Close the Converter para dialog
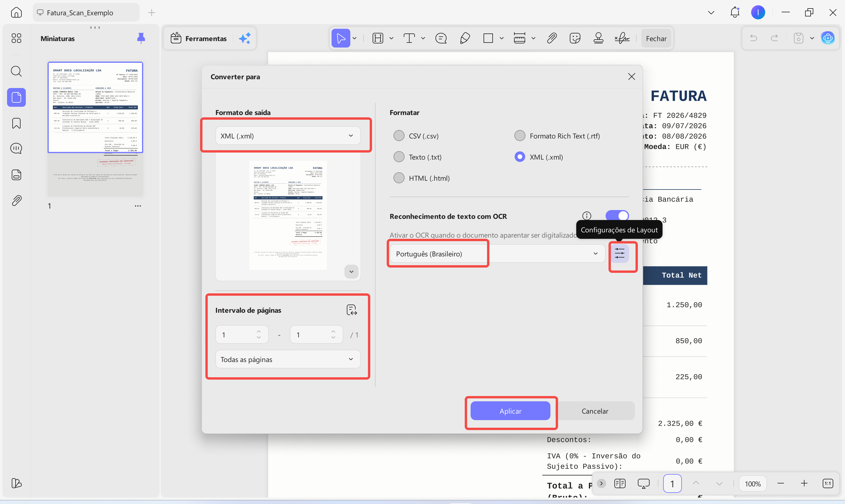Viewport: 845px width, 504px height. (x=631, y=76)
